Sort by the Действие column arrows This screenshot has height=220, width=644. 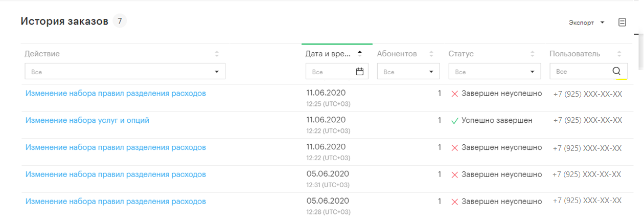217,54
